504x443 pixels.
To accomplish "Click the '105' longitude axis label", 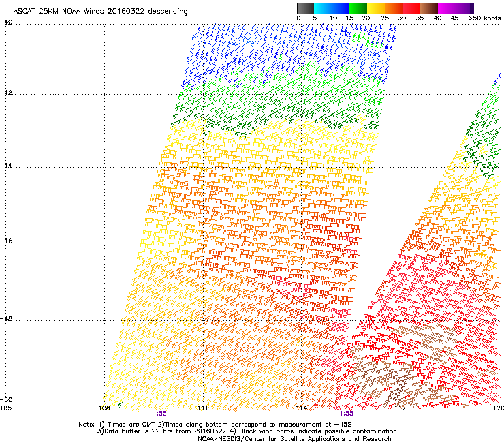I will (x=5, y=408).
